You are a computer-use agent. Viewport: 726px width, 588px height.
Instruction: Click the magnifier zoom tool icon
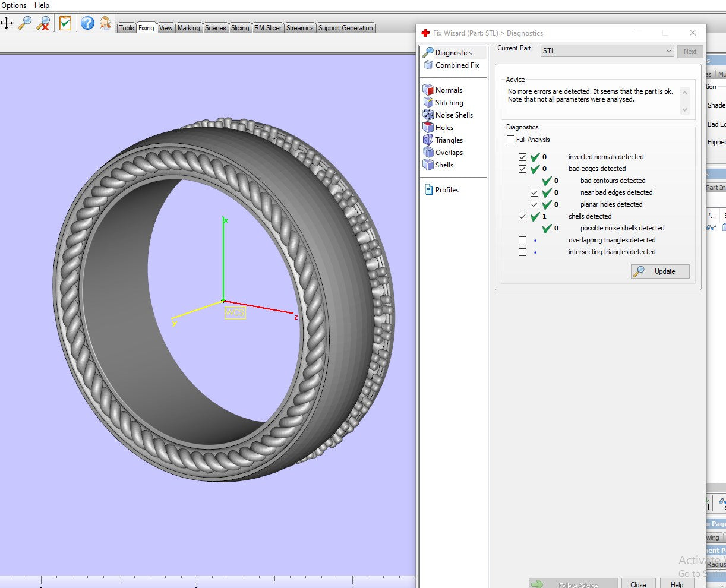(x=25, y=23)
